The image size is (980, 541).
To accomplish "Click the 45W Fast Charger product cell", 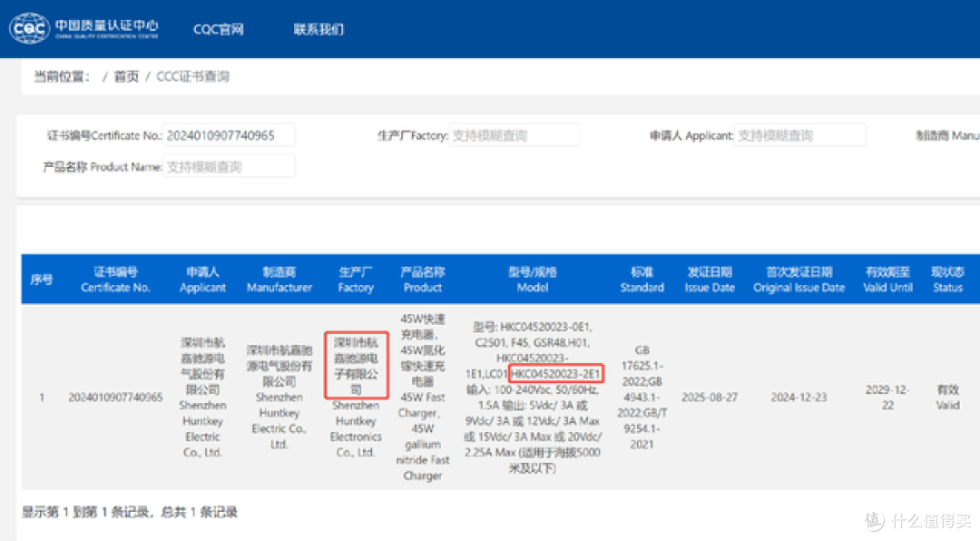I will point(423,398).
